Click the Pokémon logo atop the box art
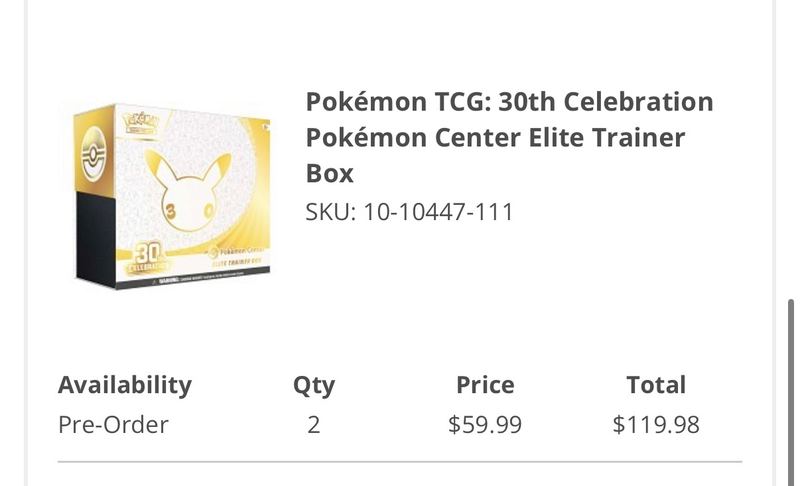Screen dimensions: 800x486 pyautogui.click(x=141, y=122)
